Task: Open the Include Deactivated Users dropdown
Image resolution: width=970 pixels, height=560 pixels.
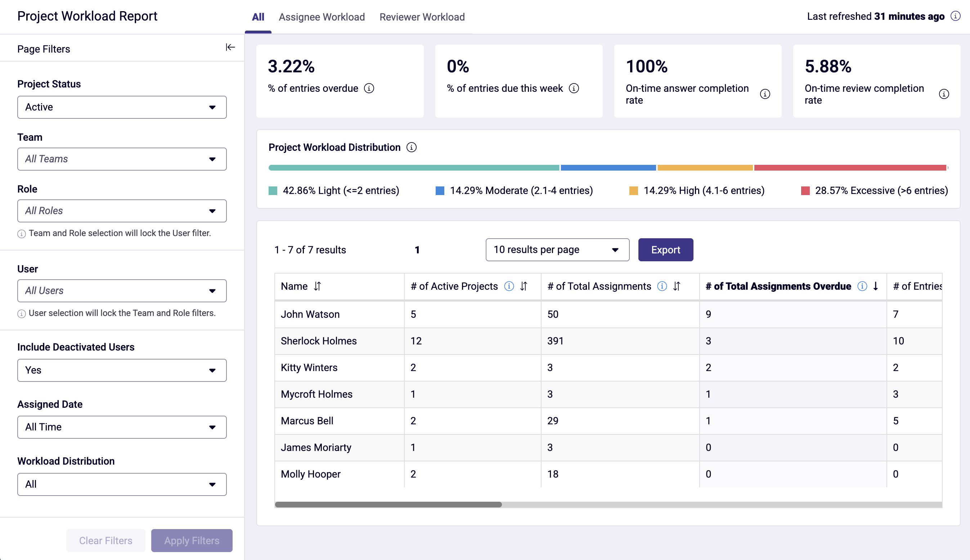Action: (x=122, y=370)
